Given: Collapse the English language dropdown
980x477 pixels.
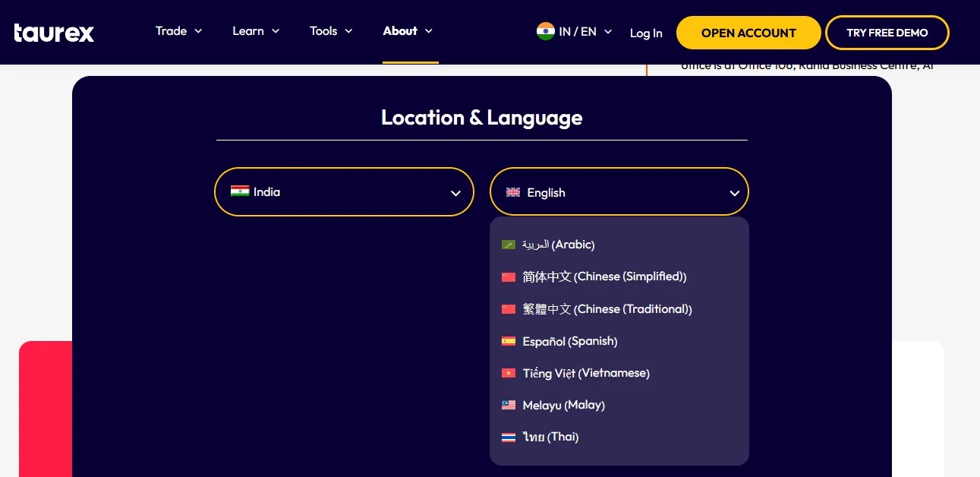Looking at the screenshot, I should point(619,192).
